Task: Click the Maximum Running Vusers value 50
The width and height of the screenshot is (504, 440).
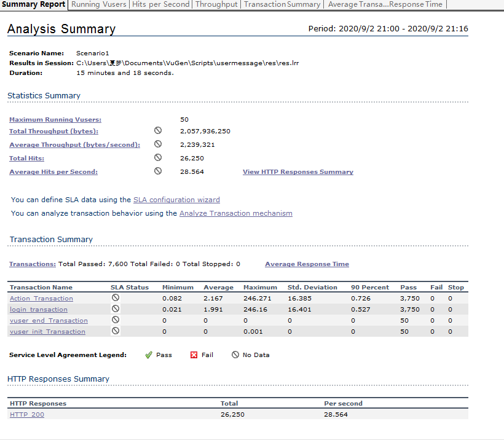Action: 184,120
